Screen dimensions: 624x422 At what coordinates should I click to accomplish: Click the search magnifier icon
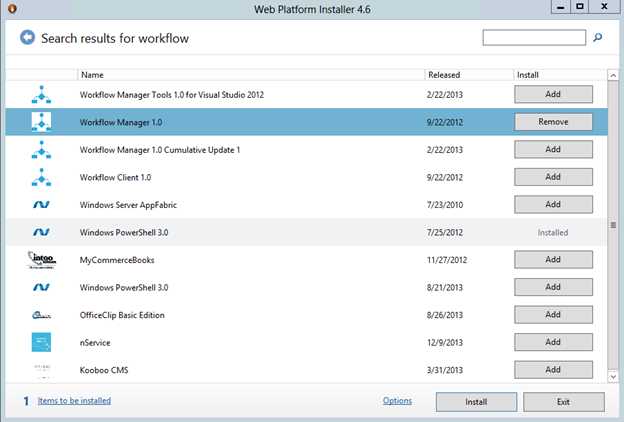pyautogui.click(x=597, y=37)
